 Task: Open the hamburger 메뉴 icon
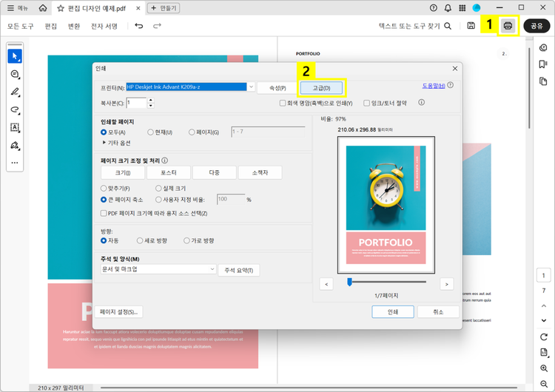pos(10,8)
